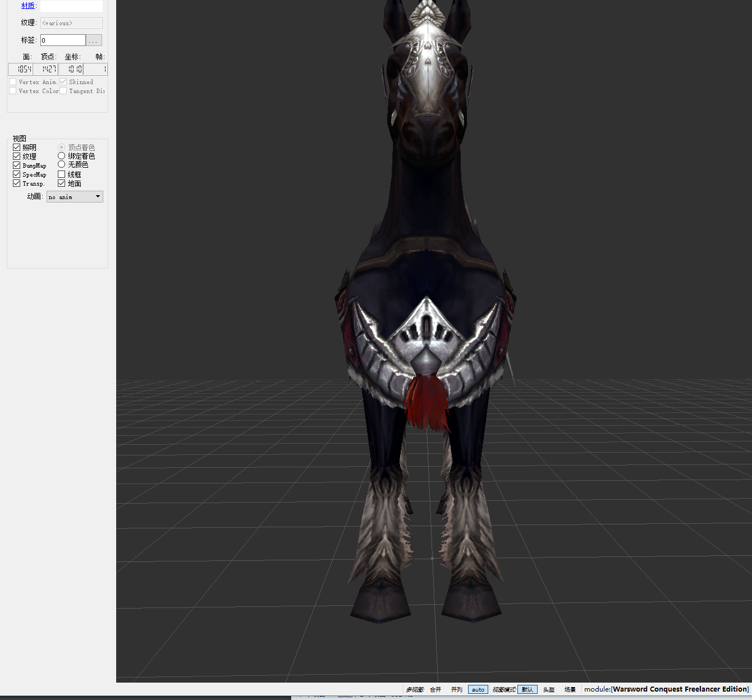Open the 材质 material link

(27, 6)
